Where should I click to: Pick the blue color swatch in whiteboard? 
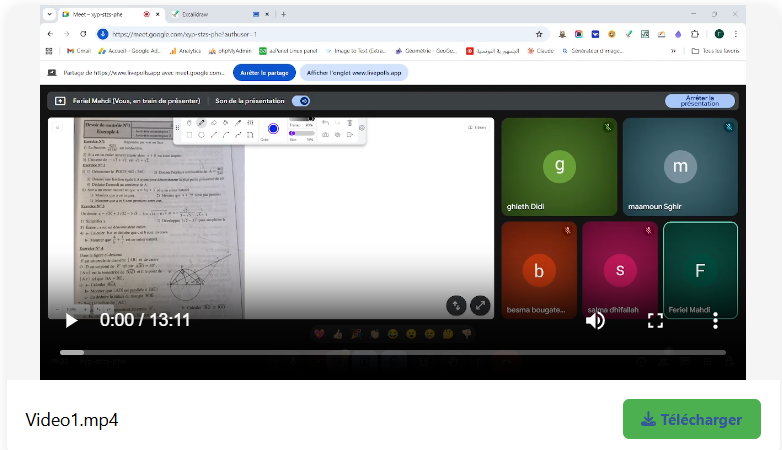(273, 129)
